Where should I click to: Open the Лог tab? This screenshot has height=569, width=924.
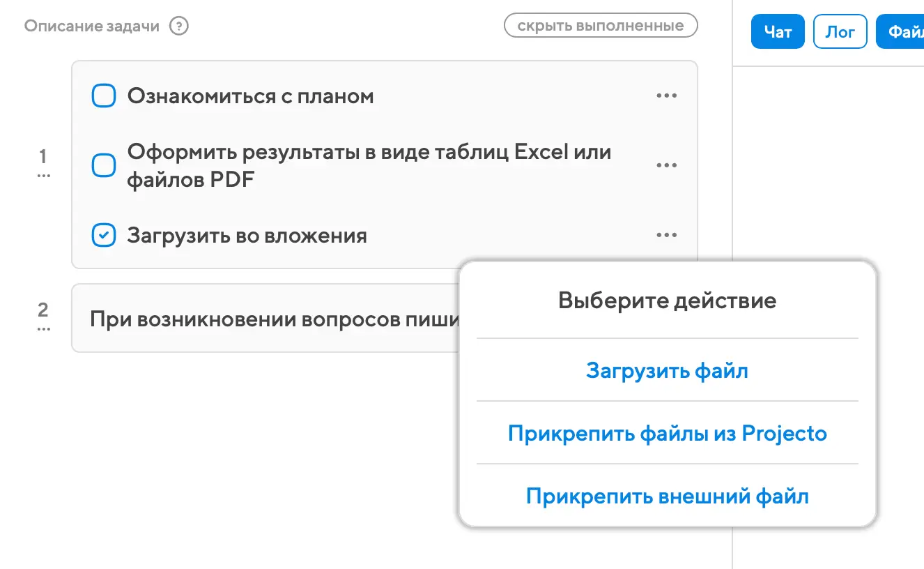(840, 32)
